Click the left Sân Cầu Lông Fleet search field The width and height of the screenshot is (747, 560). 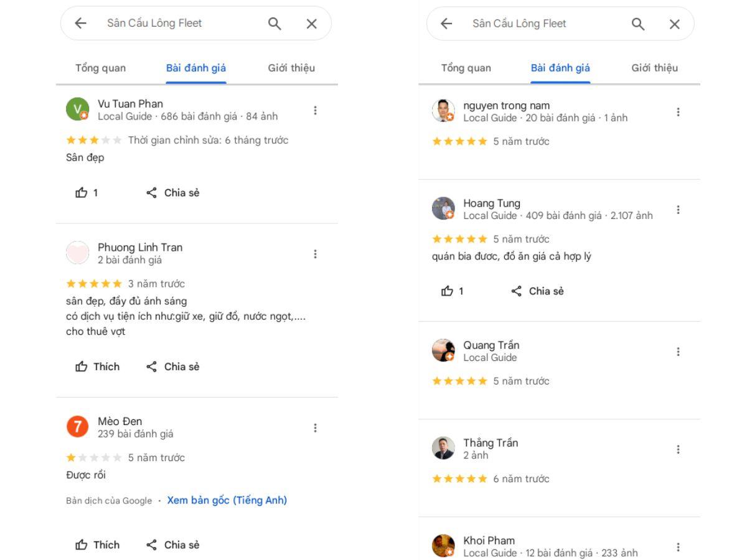[x=174, y=24]
